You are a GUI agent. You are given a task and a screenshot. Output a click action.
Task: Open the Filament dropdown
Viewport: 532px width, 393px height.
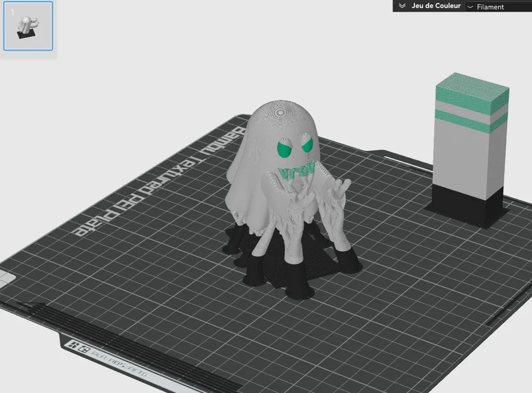498,6
